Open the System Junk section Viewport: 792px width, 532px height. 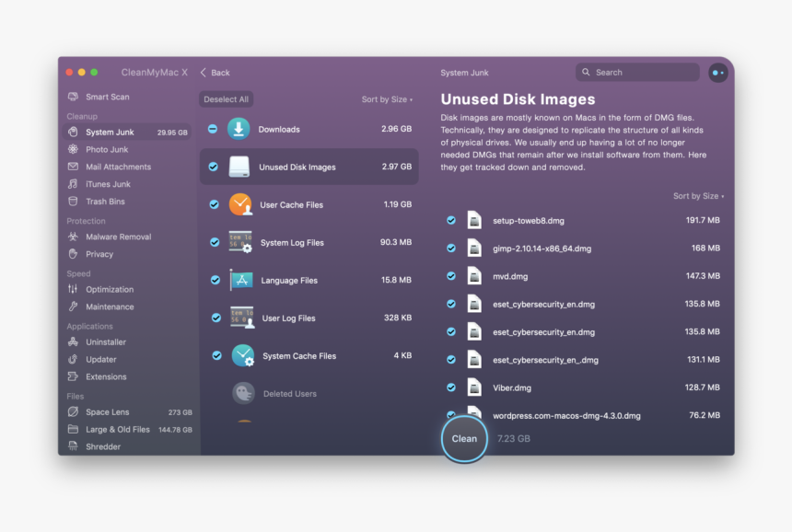[127, 133]
